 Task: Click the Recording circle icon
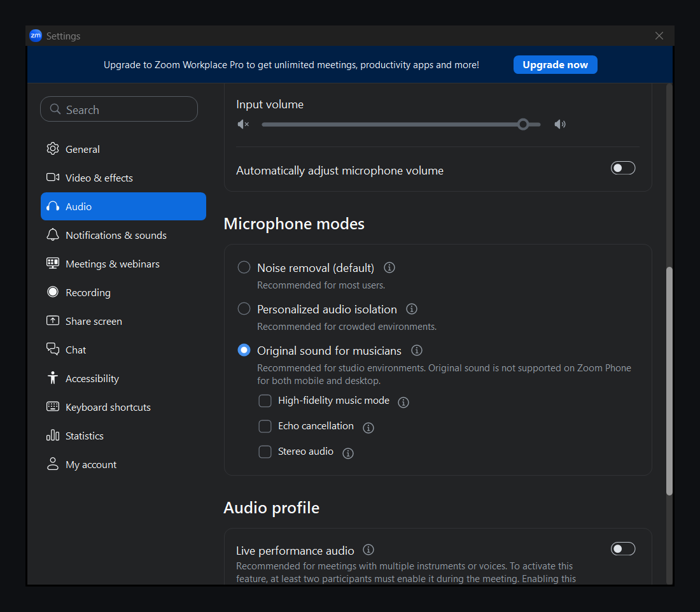[53, 292]
